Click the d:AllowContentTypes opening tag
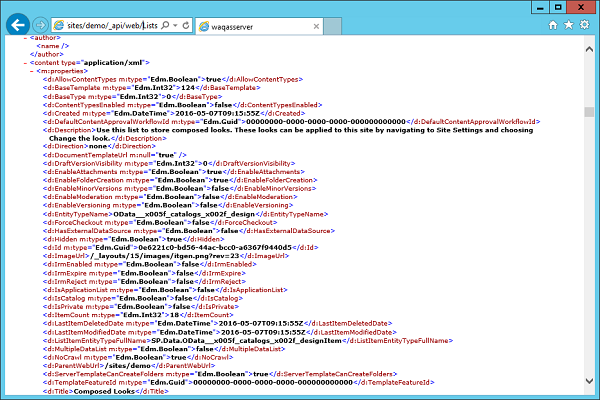This screenshot has width=600, height=400. [122, 80]
